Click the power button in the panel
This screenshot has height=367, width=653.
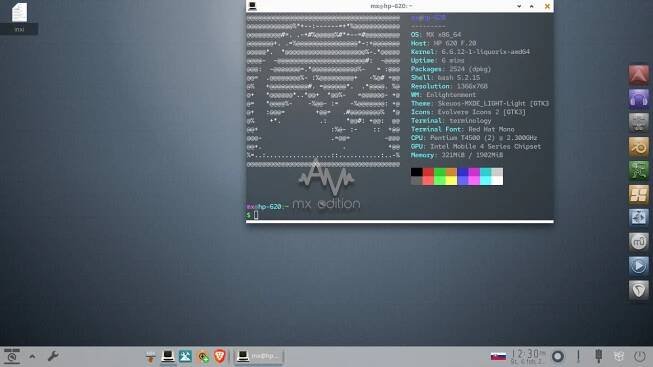(640, 357)
